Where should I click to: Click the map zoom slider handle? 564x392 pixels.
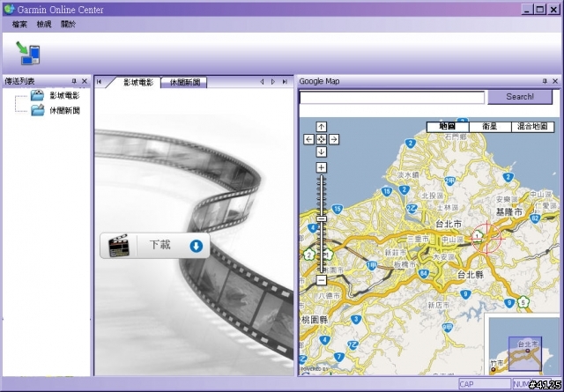point(321,219)
